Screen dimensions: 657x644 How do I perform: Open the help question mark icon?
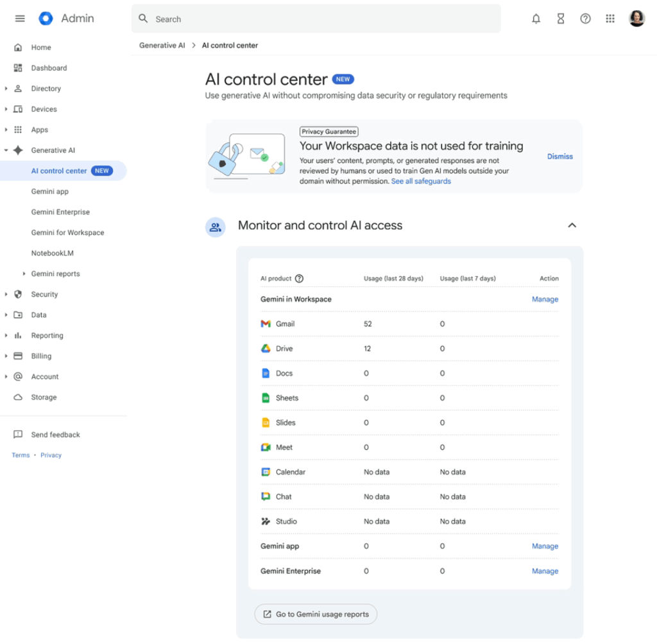pos(585,19)
